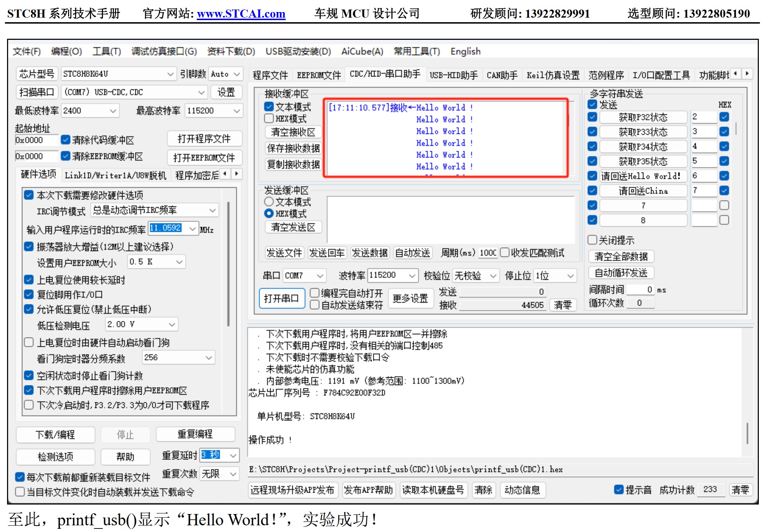
Task: Open the 文件(F) menu
Action: [x=26, y=51]
